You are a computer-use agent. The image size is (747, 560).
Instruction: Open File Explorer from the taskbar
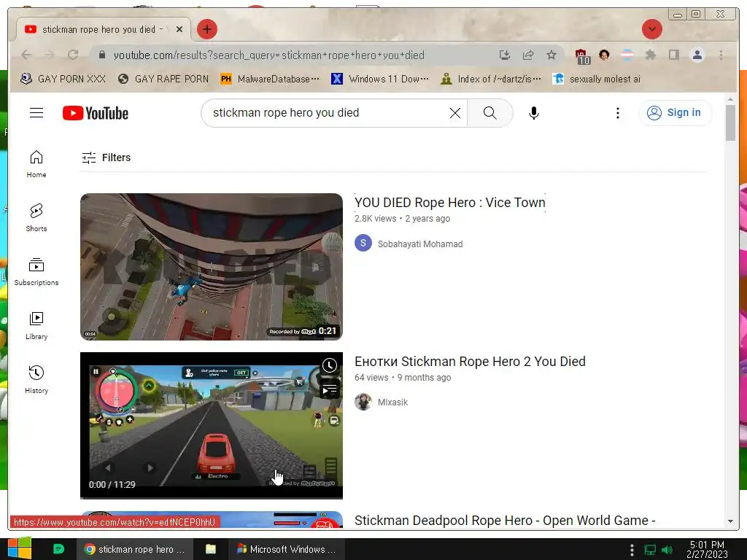tap(210, 549)
